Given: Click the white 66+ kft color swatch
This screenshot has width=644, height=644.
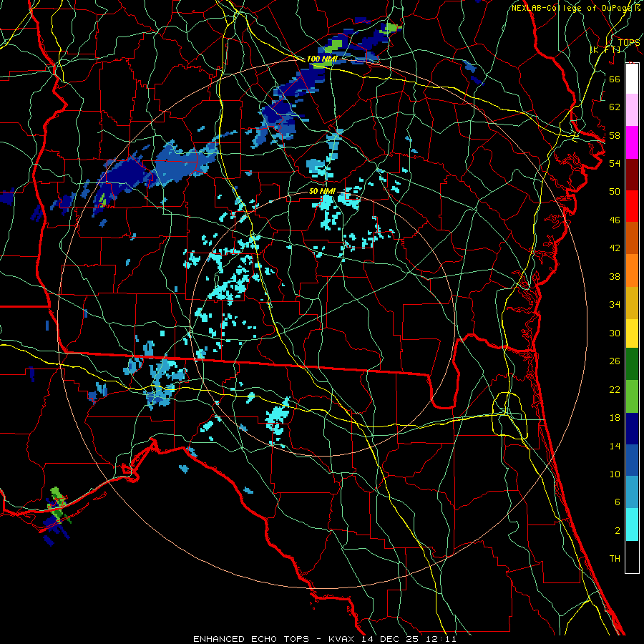Looking at the screenshot, I should [x=632, y=79].
